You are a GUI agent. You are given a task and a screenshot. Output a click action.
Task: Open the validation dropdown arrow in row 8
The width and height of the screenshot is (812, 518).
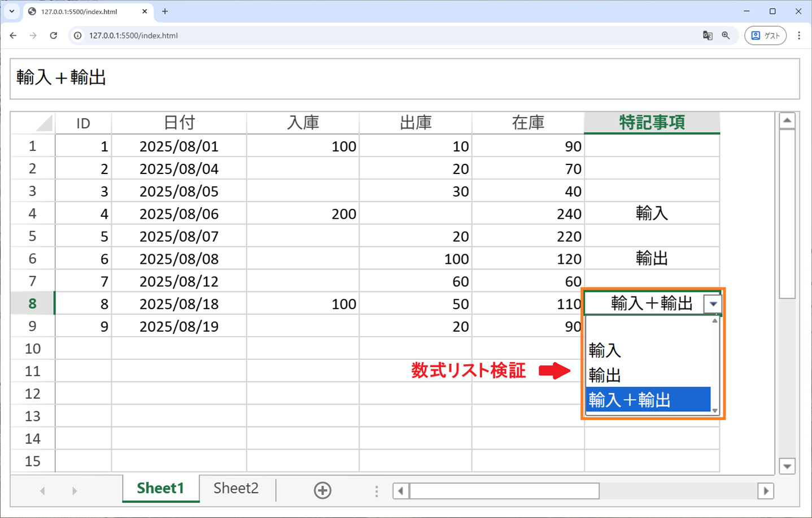point(713,304)
